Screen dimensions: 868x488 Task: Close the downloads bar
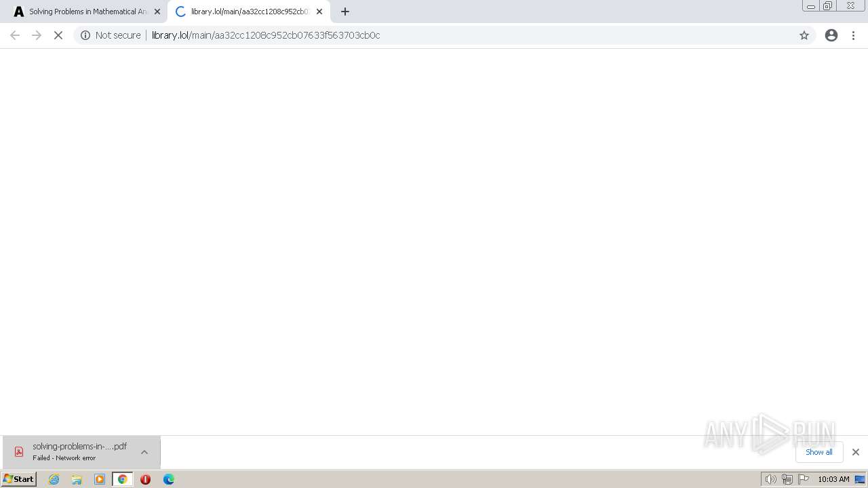[856, 452]
